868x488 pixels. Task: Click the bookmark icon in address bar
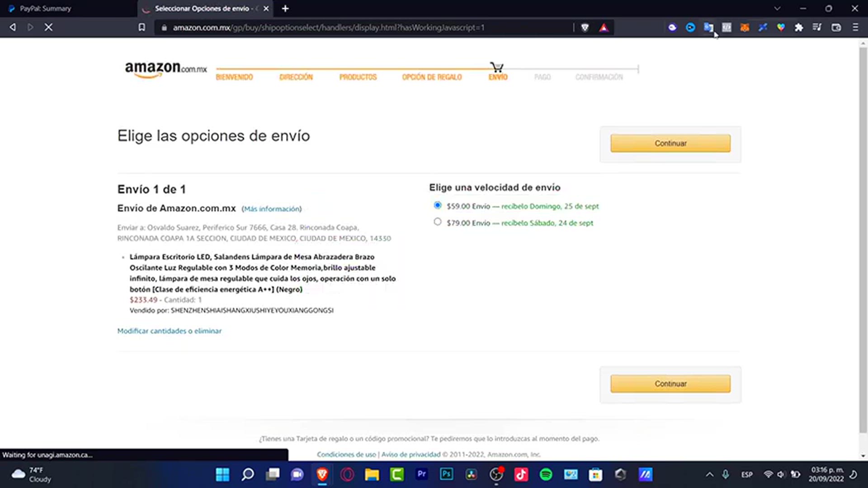point(142,28)
